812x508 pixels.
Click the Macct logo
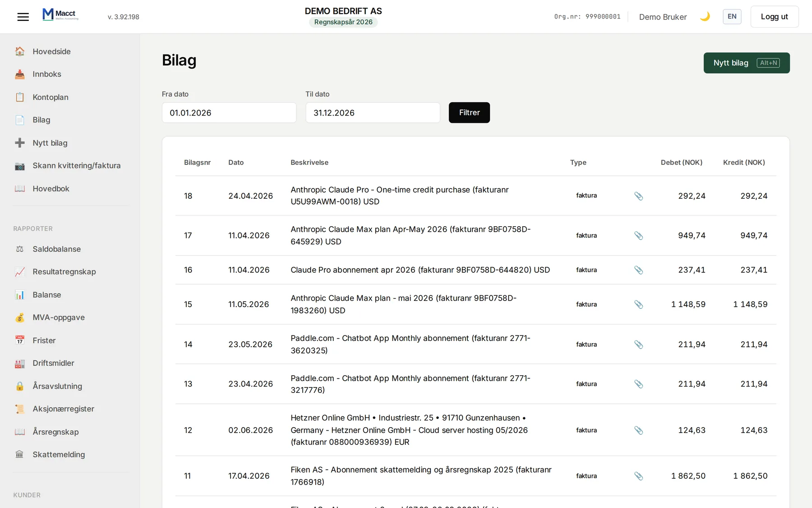pyautogui.click(x=60, y=15)
